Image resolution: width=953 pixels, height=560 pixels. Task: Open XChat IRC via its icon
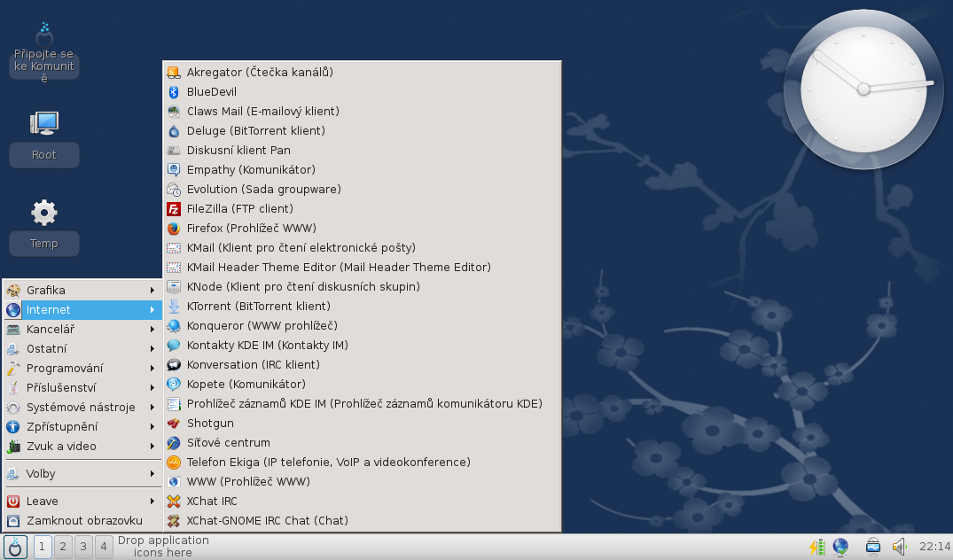[174, 502]
